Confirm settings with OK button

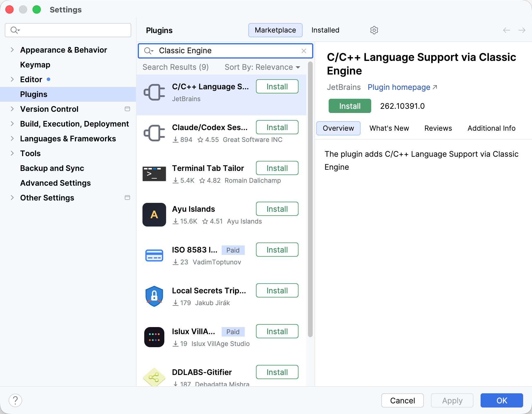(502, 400)
